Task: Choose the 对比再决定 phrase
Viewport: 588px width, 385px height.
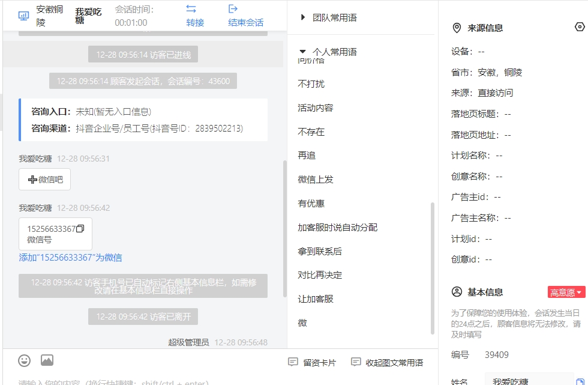Action: (320, 275)
